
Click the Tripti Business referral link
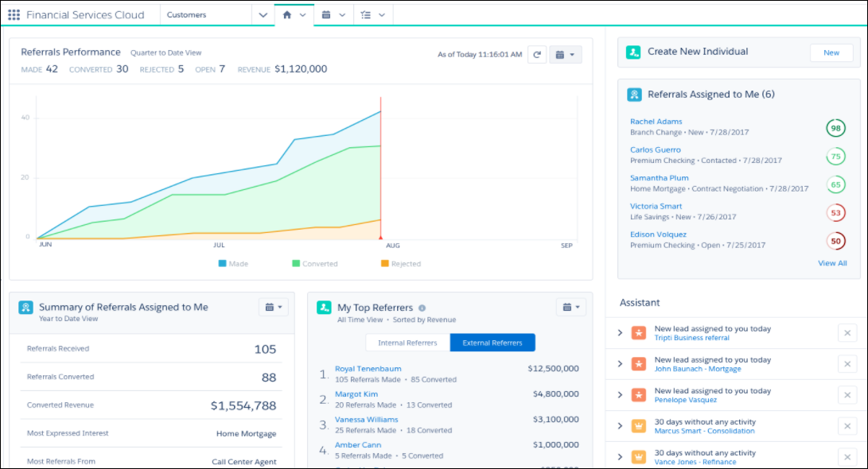click(x=692, y=338)
